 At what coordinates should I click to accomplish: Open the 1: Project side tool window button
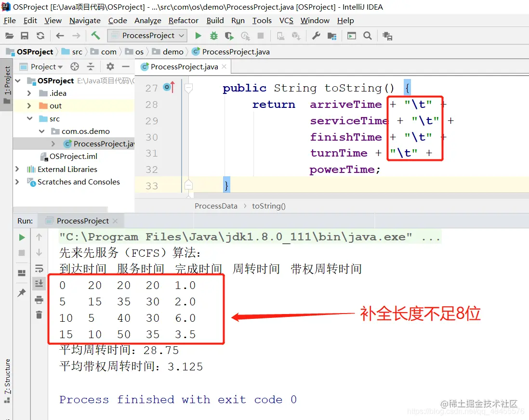click(x=7, y=85)
